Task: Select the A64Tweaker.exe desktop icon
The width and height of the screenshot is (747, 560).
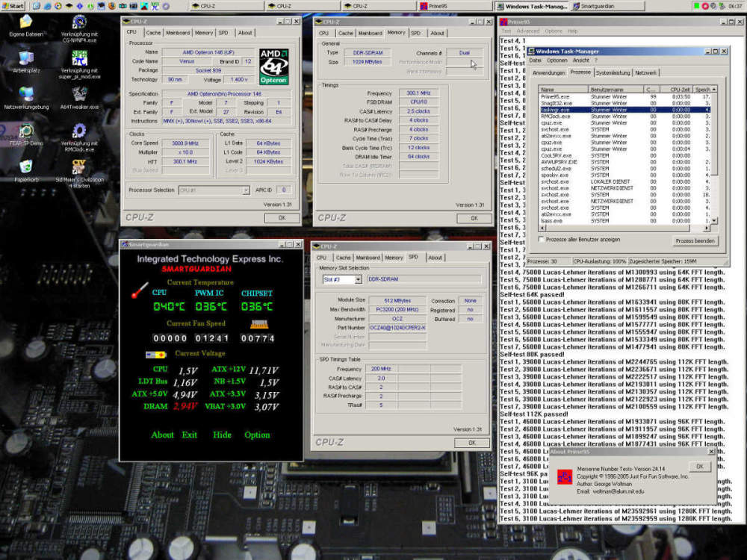Action: (x=79, y=95)
